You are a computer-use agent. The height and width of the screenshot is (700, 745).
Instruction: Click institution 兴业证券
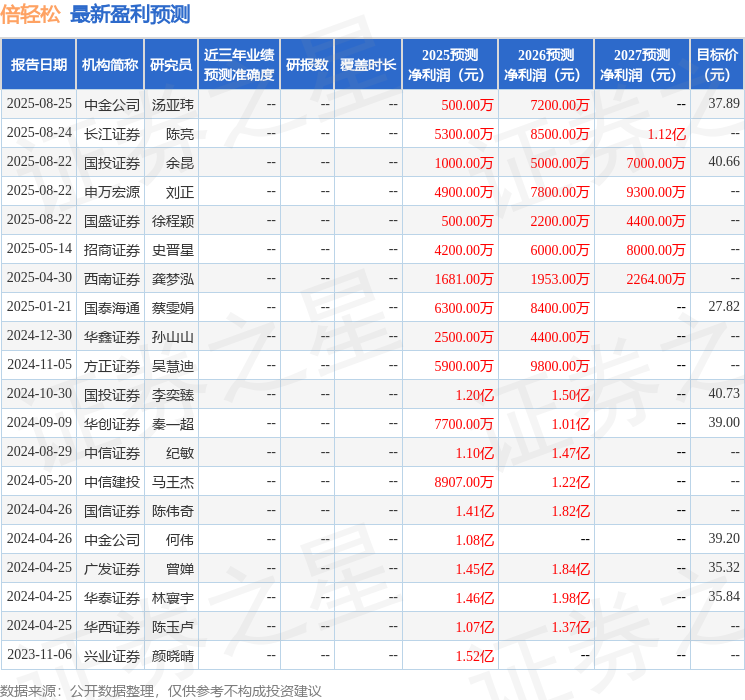[112, 656]
